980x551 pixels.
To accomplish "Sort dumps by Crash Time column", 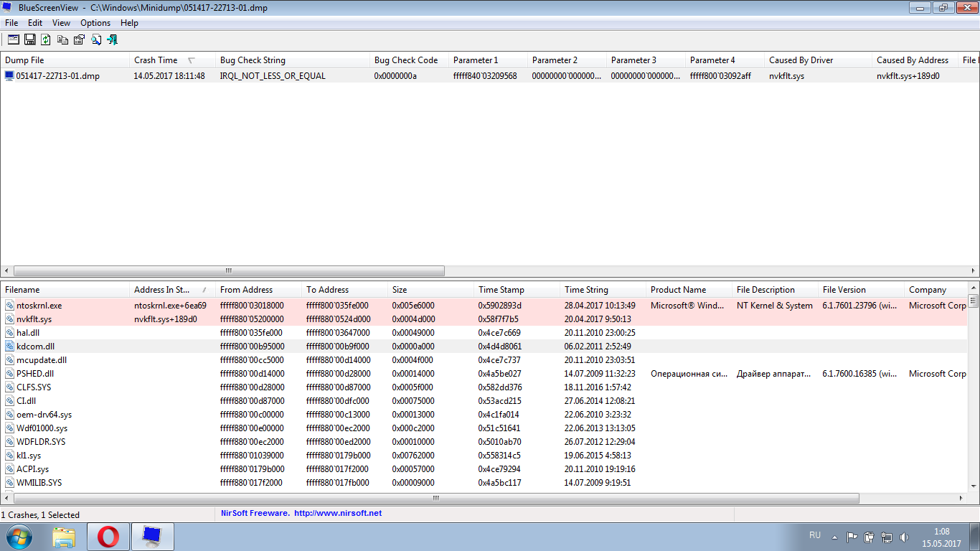I will (x=156, y=60).
